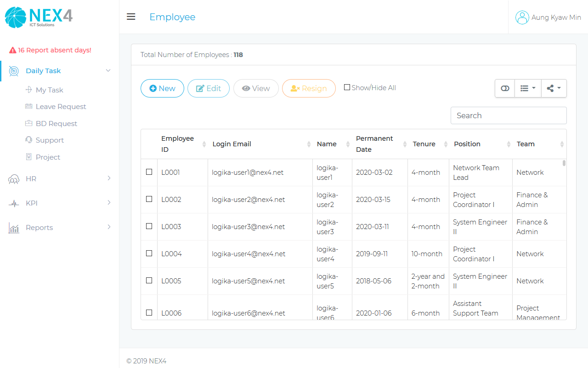Click the Reports chart icon in sidebar
This screenshot has width=588, height=368.
[x=14, y=228]
